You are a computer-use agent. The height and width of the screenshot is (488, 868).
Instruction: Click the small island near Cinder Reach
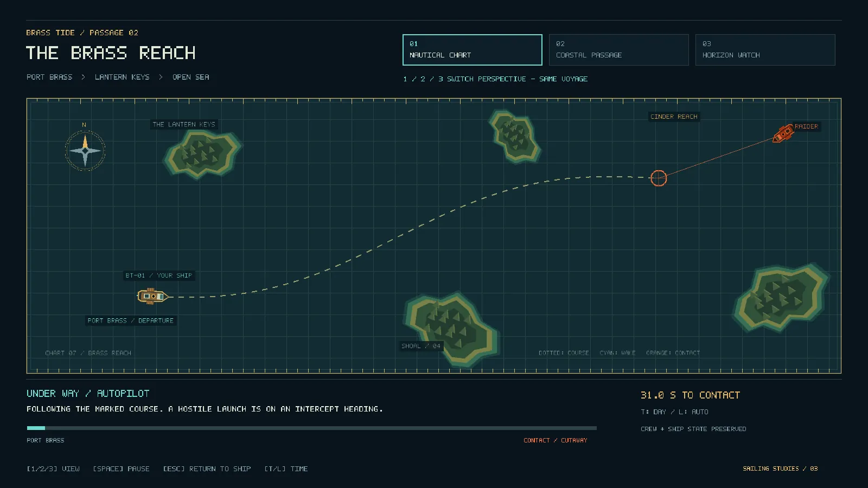tap(514, 136)
